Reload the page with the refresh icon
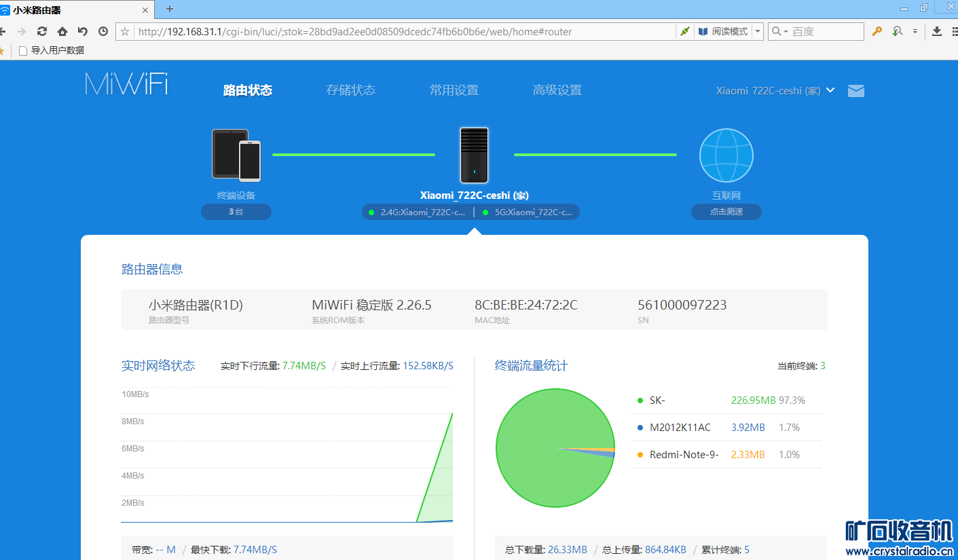This screenshot has height=560, width=958. (x=42, y=31)
